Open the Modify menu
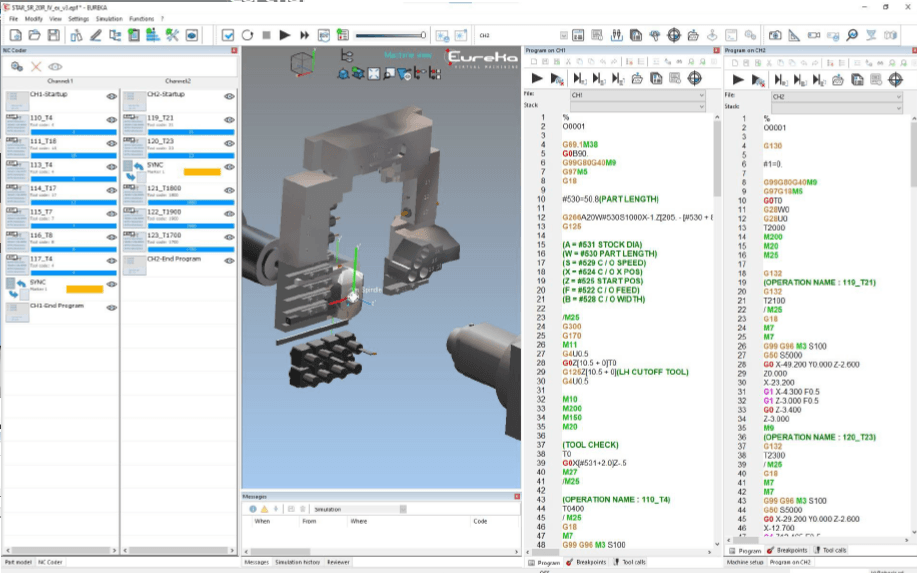The width and height of the screenshot is (917, 573). [33, 19]
